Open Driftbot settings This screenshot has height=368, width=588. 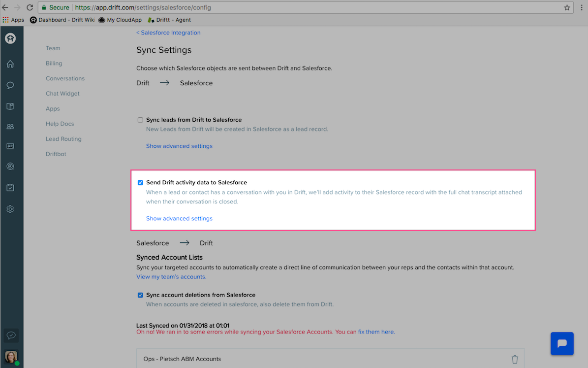pos(56,154)
